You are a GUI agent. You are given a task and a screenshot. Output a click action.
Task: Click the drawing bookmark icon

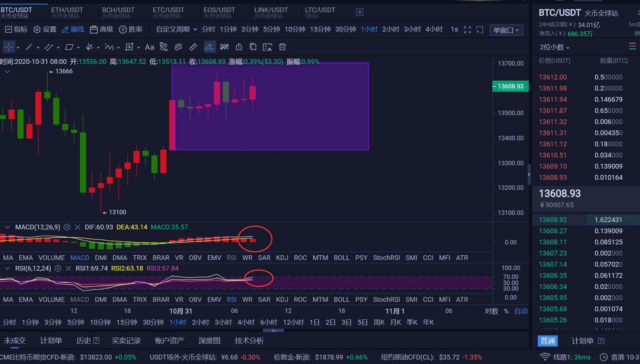tap(253, 47)
